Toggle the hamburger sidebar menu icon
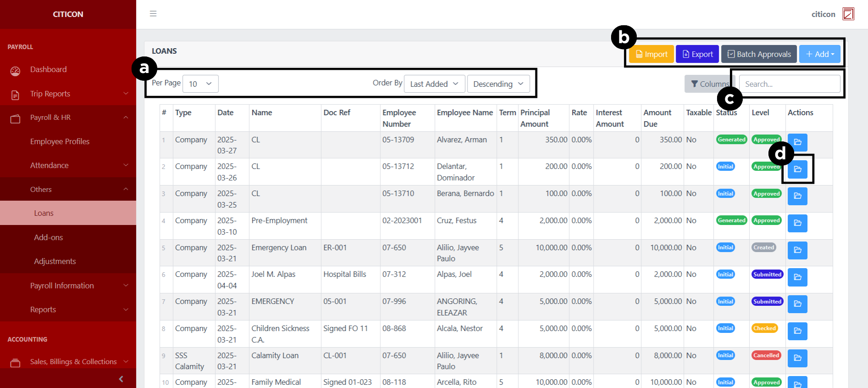Screen dimensions: 868x388 pos(153,14)
